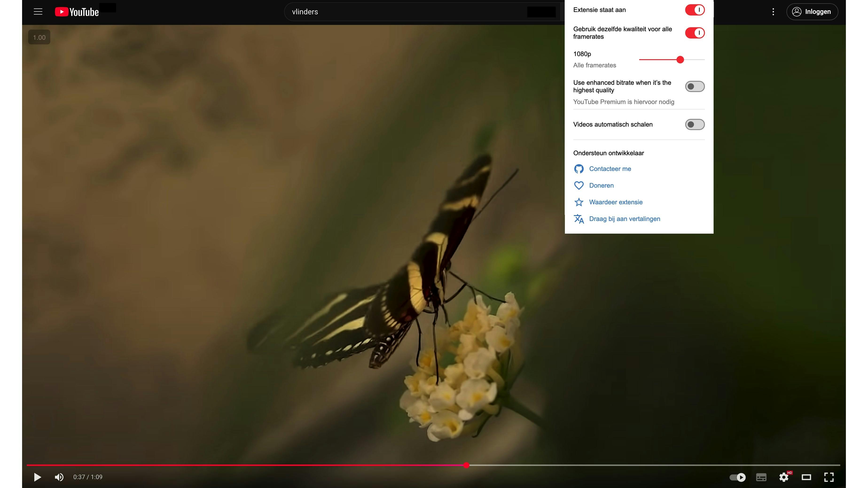Image resolution: width=868 pixels, height=488 pixels.
Task: Click the Inloggen sign-in button
Action: (x=812, y=12)
